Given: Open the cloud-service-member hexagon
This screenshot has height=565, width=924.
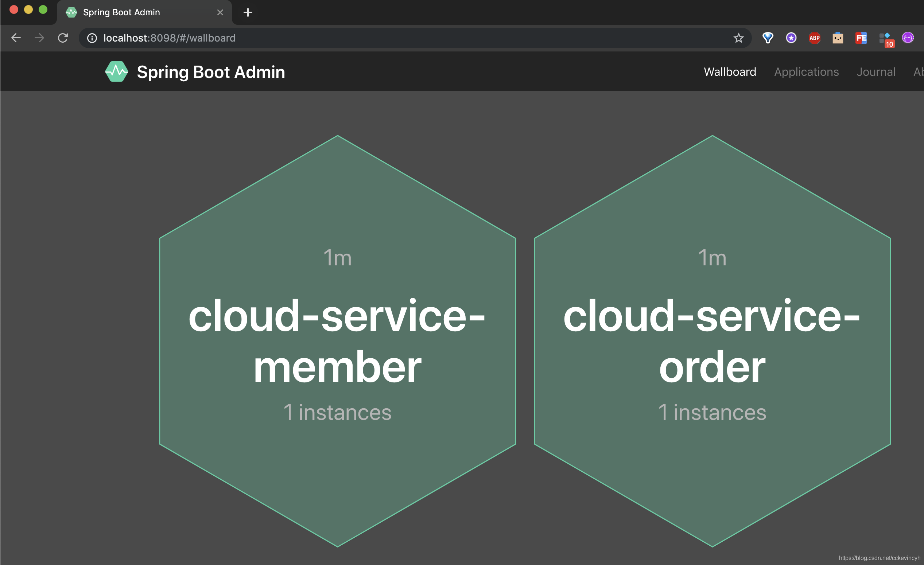Looking at the screenshot, I should click(338, 341).
